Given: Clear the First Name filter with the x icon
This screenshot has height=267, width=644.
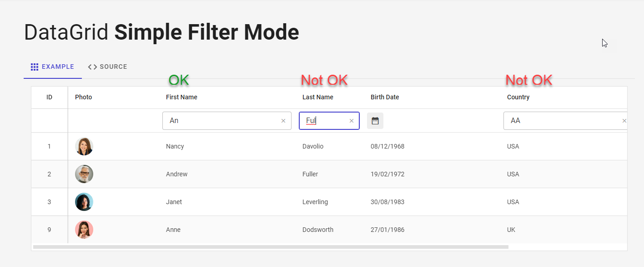Looking at the screenshot, I should (283, 120).
